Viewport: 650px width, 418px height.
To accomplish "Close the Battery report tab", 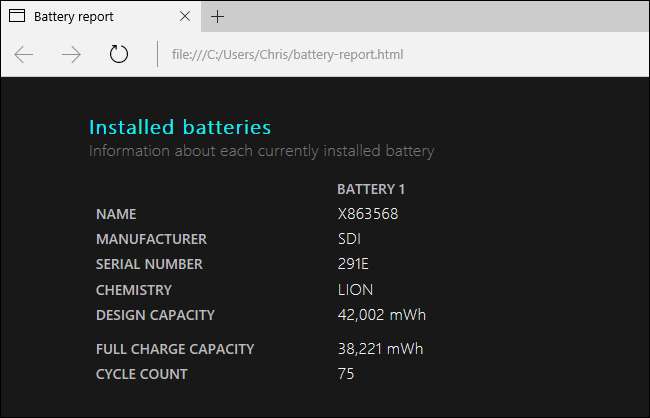I will [183, 16].
